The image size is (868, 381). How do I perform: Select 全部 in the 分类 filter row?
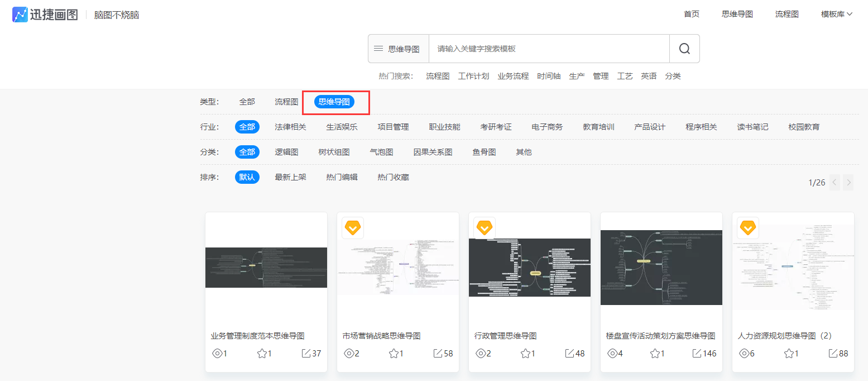tap(247, 152)
